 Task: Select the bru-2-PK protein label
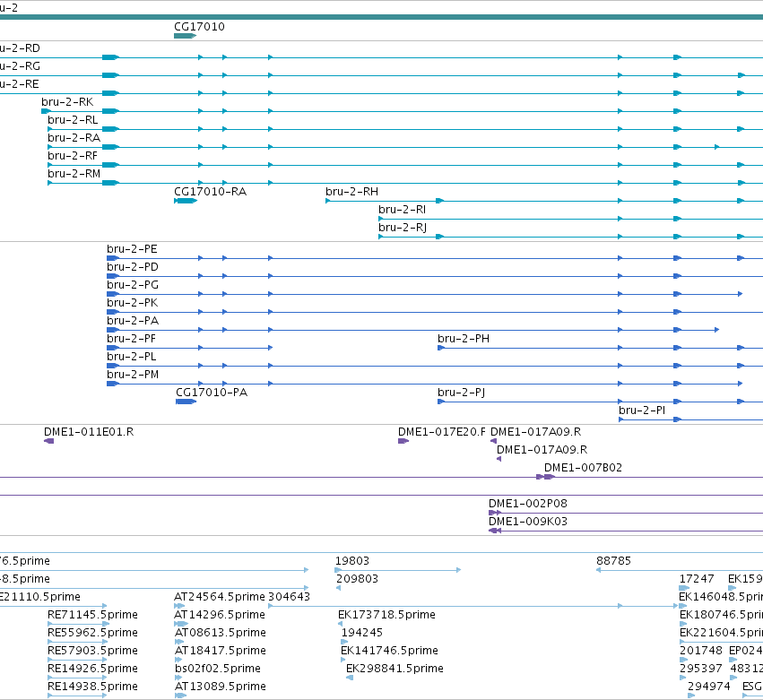click(132, 303)
